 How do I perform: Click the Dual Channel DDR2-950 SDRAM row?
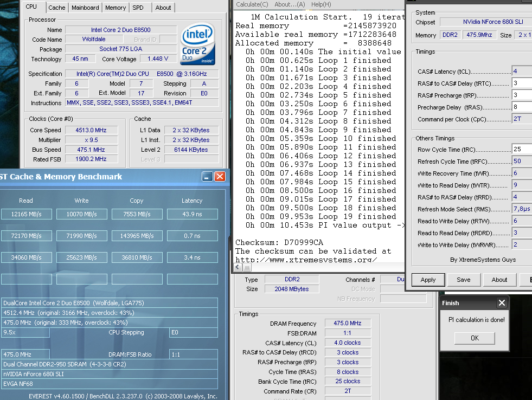click(x=109, y=364)
